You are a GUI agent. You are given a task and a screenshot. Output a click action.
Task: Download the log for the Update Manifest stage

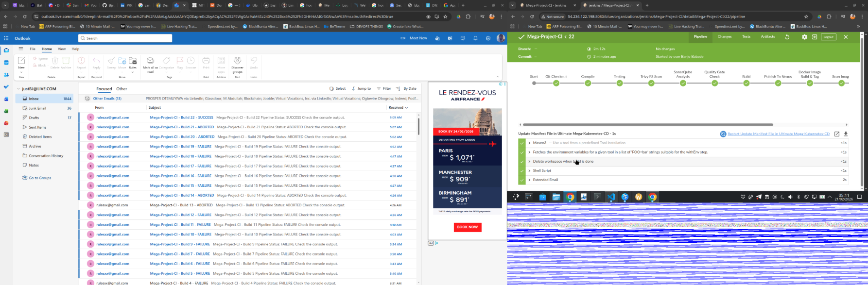point(846,134)
